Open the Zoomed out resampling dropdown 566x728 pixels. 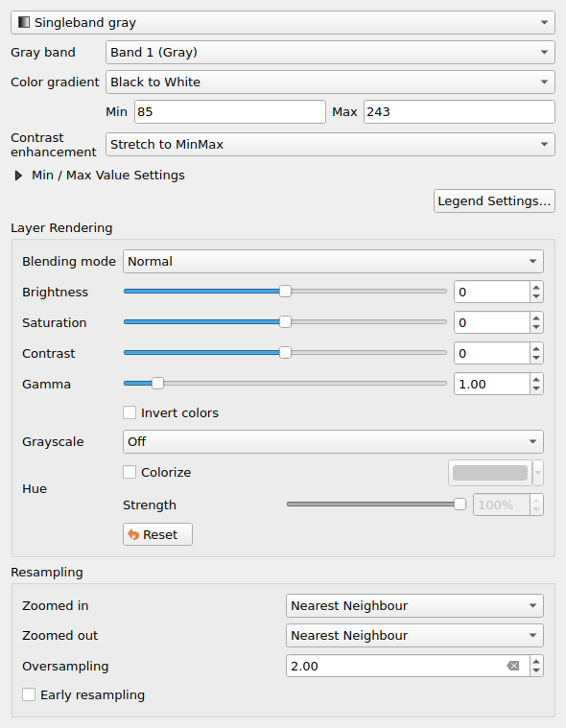pyautogui.click(x=414, y=636)
